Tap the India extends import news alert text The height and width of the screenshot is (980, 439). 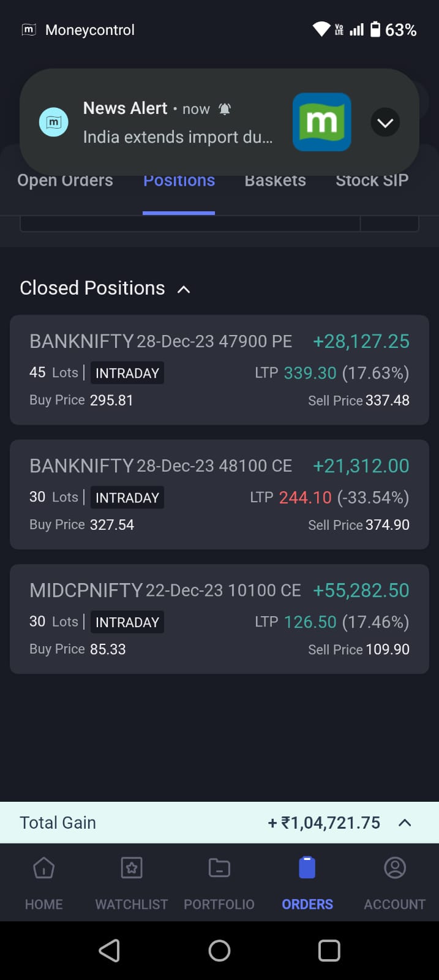(178, 137)
